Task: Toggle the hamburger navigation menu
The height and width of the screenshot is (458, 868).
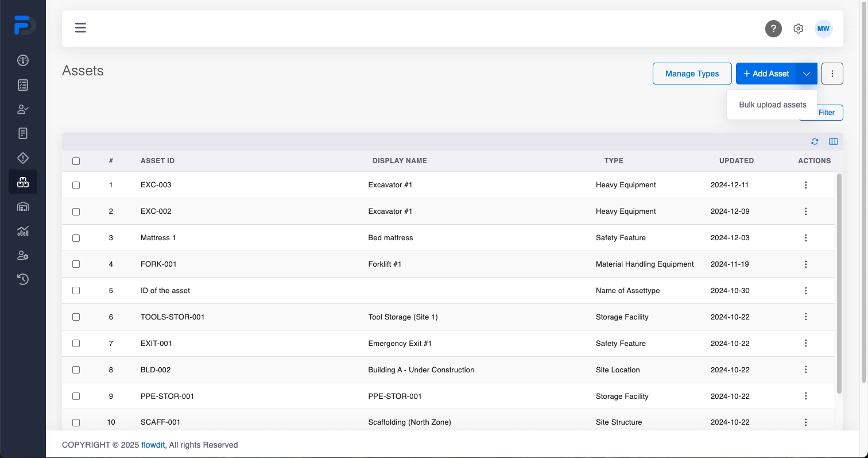Action: (80, 28)
